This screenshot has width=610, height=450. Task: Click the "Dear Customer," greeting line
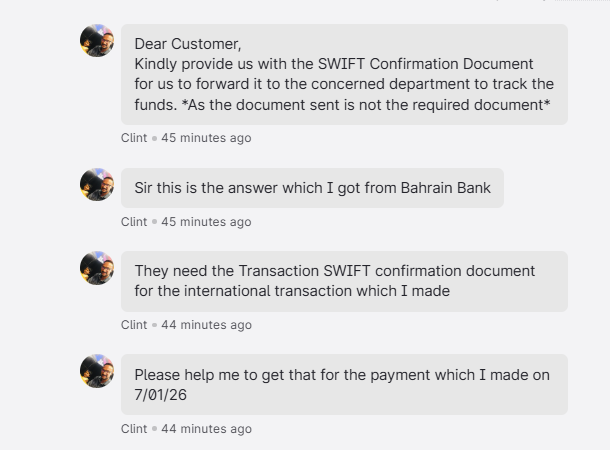188,44
